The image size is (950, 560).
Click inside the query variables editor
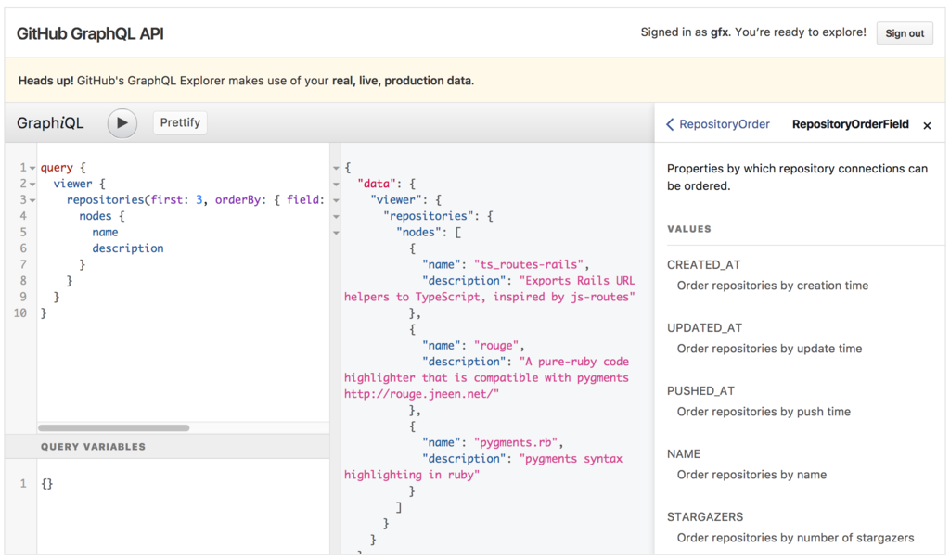click(x=176, y=501)
